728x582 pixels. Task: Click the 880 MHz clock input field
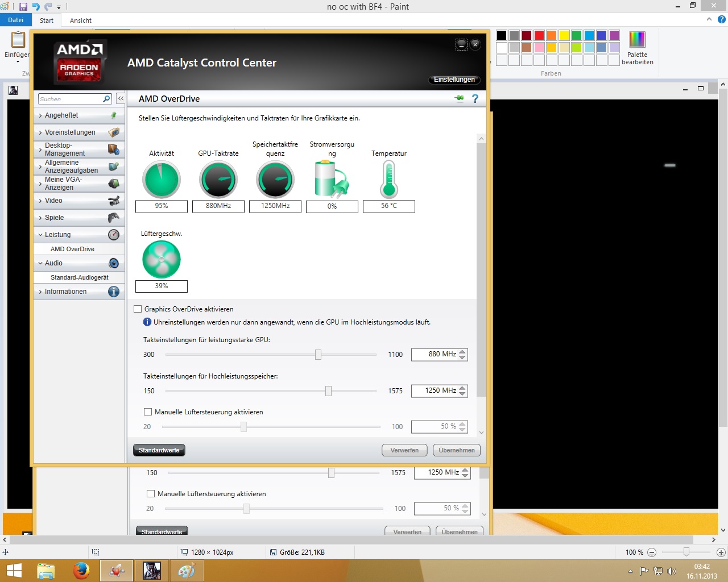435,354
